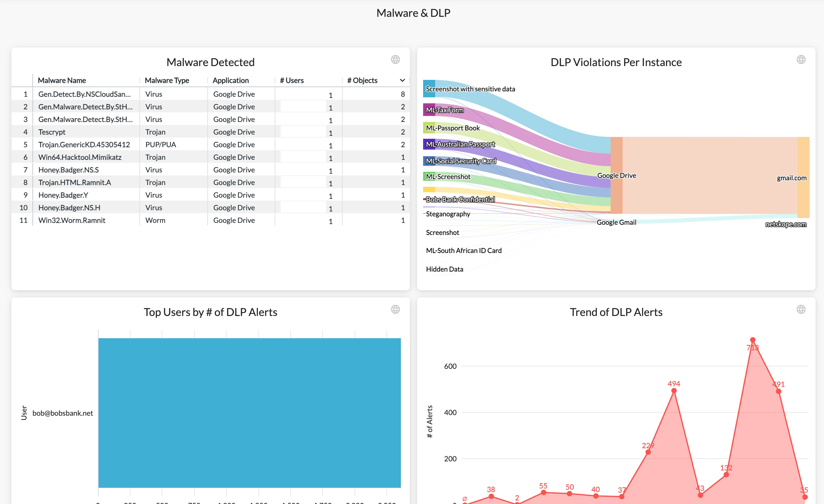
Task: Click the # Users column header
Action: [291, 80]
